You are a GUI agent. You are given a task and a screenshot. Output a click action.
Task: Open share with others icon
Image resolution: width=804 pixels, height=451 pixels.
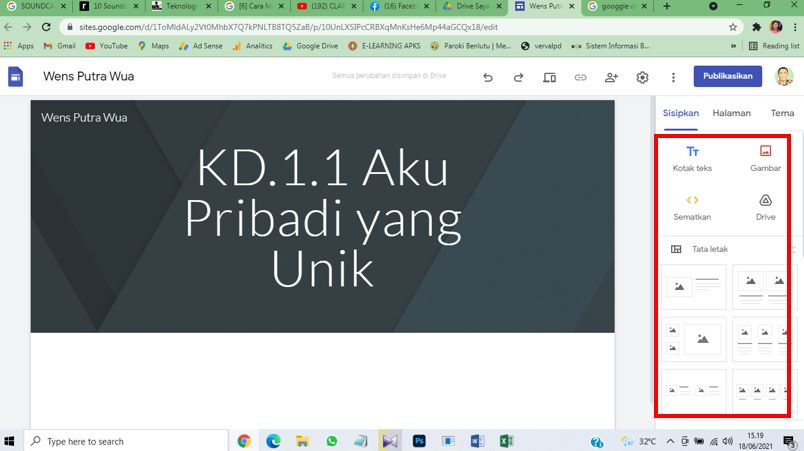611,77
